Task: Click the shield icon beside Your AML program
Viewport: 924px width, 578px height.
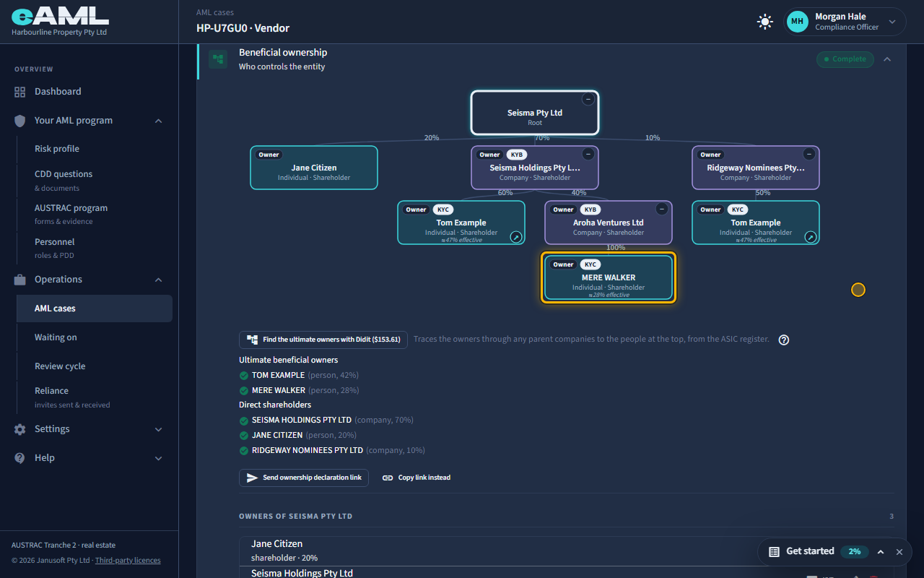Action: [19, 121]
